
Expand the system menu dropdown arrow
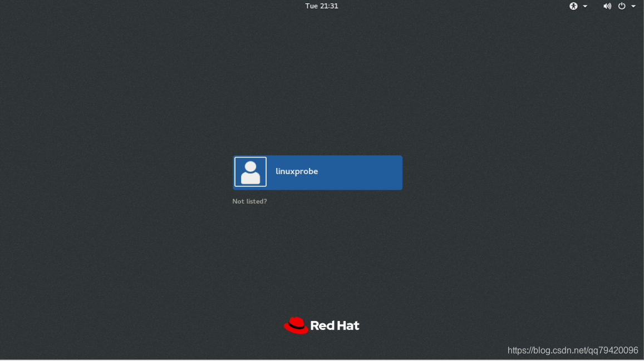[x=633, y=6]
